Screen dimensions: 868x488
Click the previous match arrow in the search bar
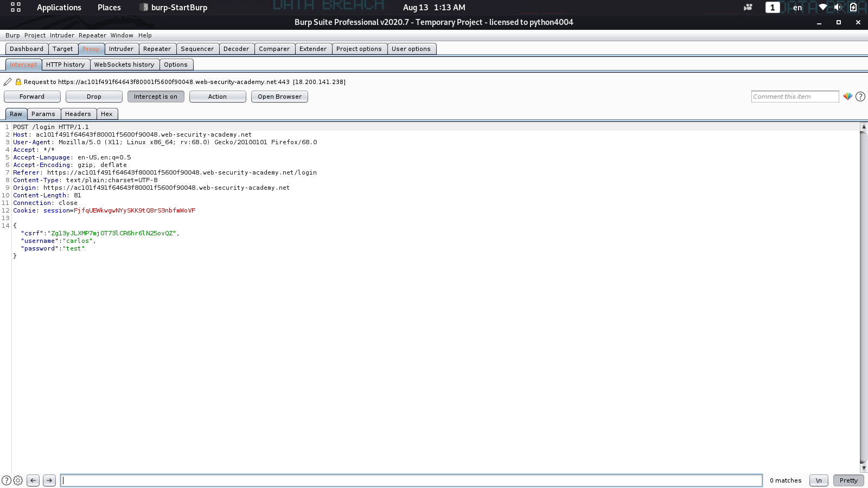coord(33,480)
